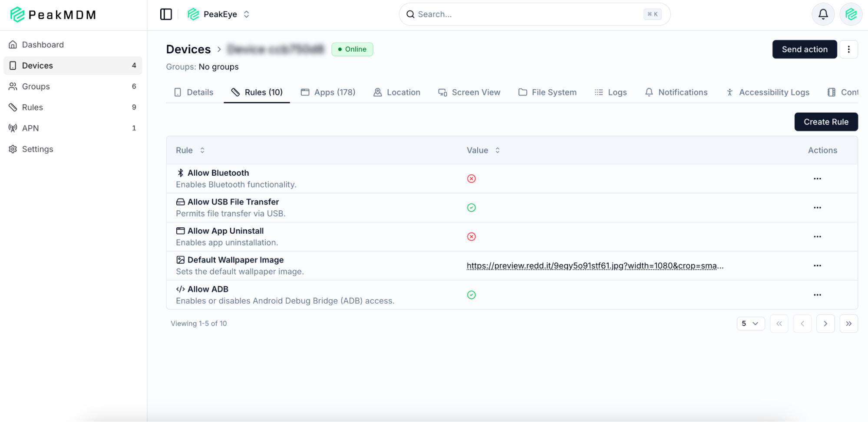Open Groups in the sidebar
This screenshot has height=422, width=868.
point(36,86)
